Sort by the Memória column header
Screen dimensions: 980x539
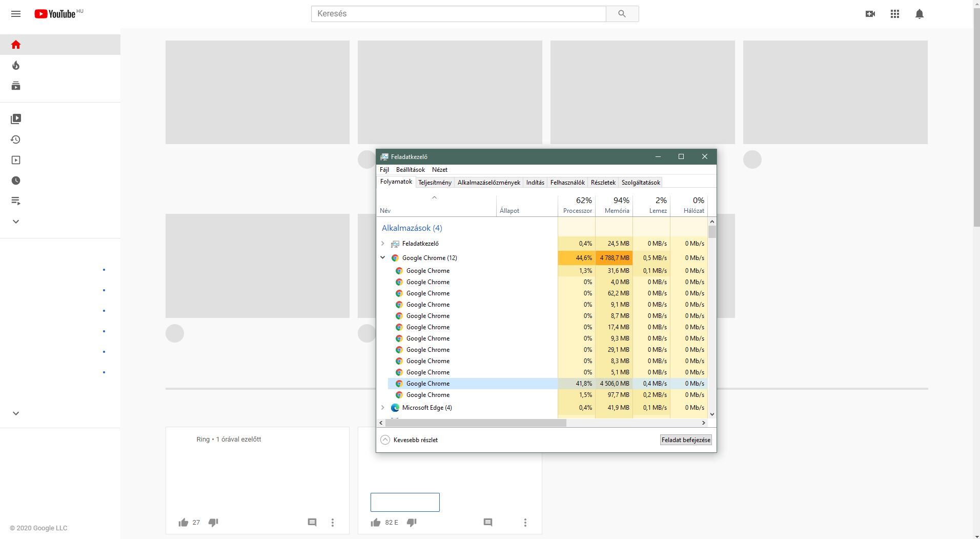pyautogui.click(x=614, y=205)
